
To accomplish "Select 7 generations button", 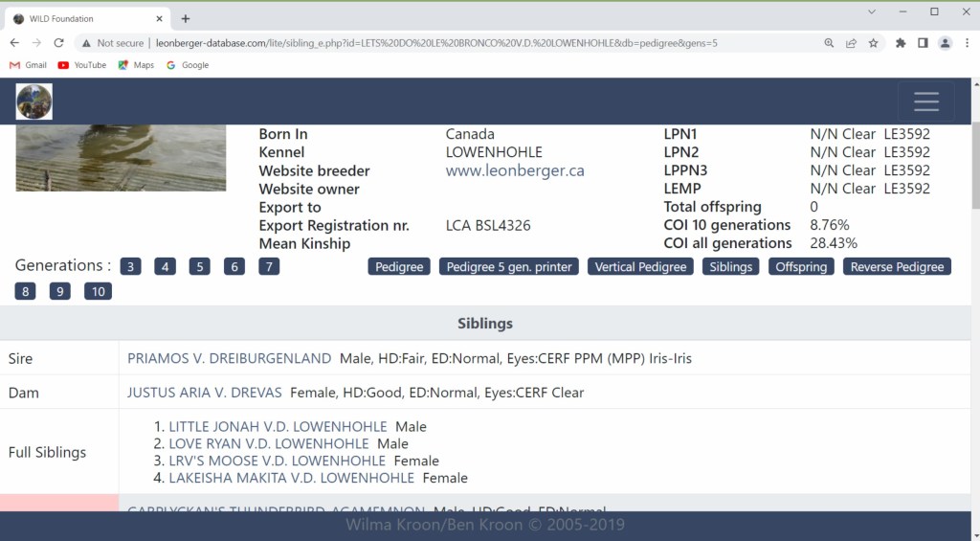I will click(x=269, y=267).
